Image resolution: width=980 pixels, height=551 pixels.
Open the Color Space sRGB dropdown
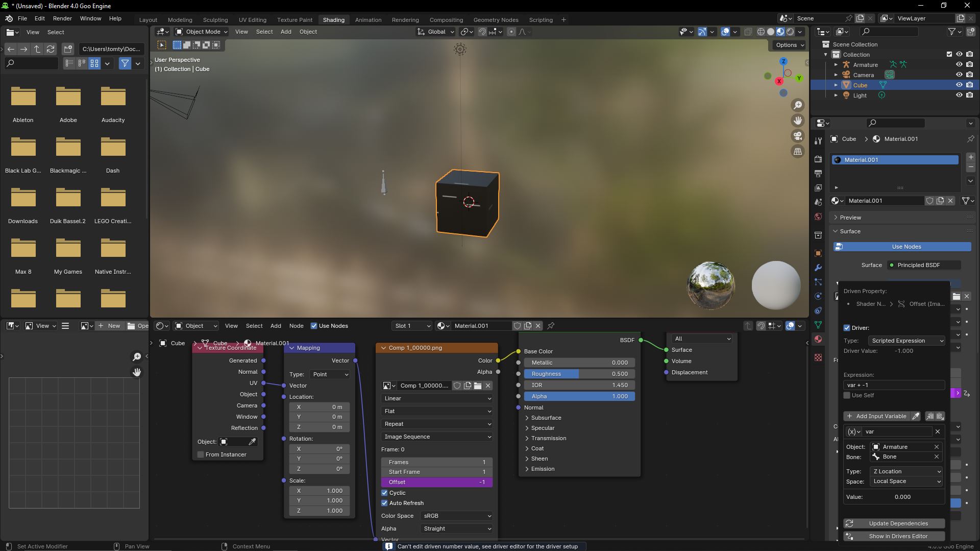click(457, 516)
